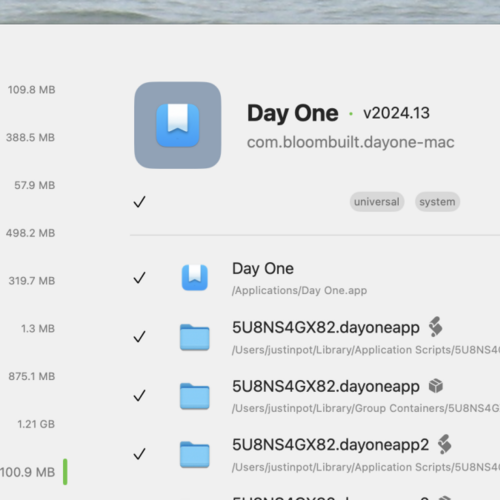The height and width of the screenshot is (500, 500).
Task: Select the 1.3 MB app in sidebar
Action: click(x=38, y=328)
